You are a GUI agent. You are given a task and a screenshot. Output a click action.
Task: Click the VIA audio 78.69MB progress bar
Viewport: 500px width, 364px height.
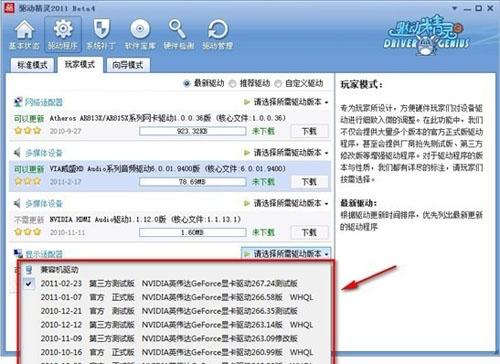193,182
